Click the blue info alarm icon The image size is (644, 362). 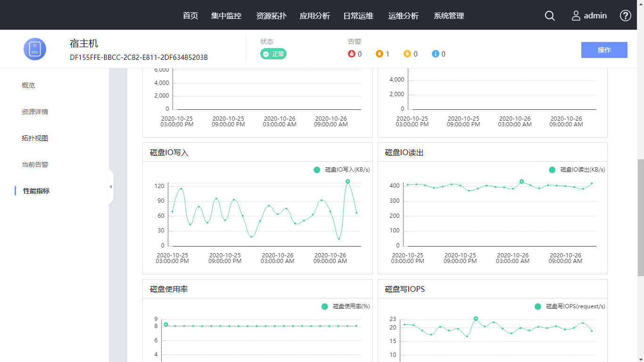pyautogui.click(x=436, y=54)
